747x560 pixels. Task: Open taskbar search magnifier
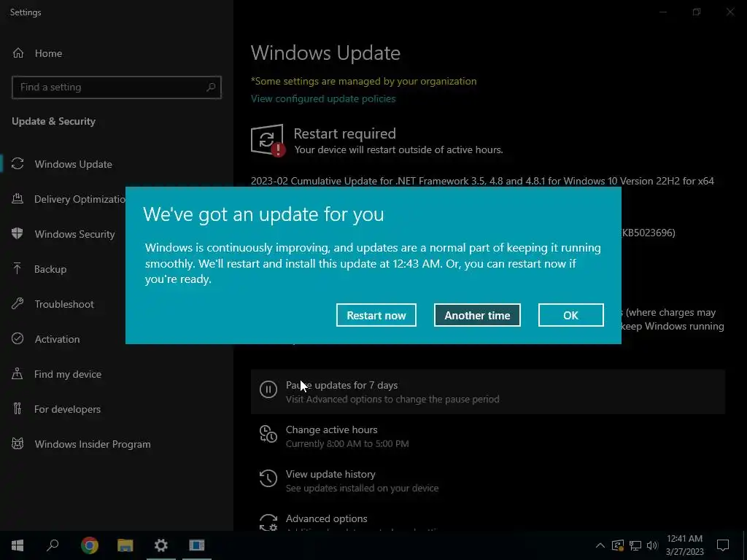[53, 545]
